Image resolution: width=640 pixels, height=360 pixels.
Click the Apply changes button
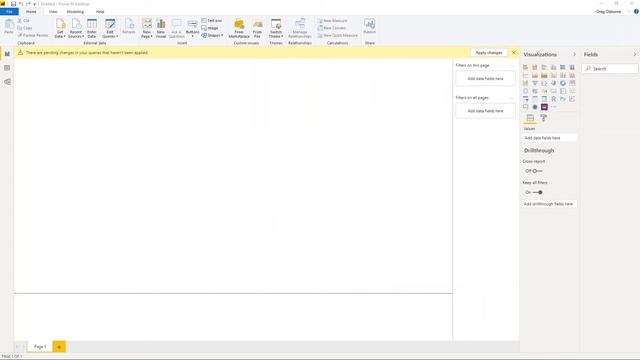(x=489, y=52)
